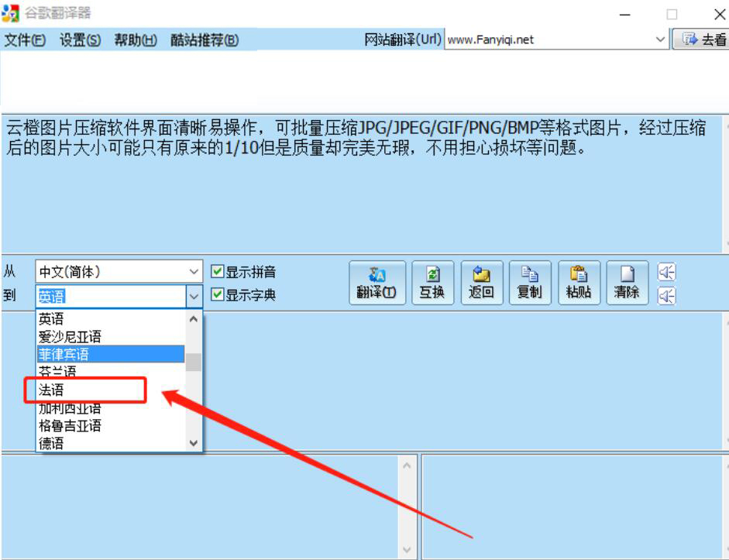
Task: Open the 中文(简体) source language dropdown
Action: click(119, 271)
